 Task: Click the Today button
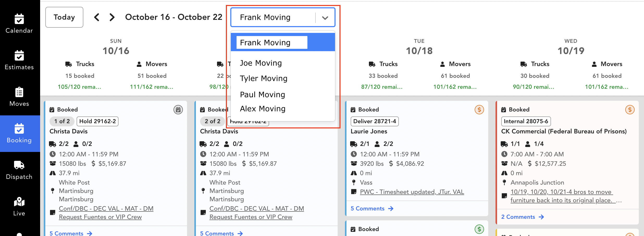[64, 17]
